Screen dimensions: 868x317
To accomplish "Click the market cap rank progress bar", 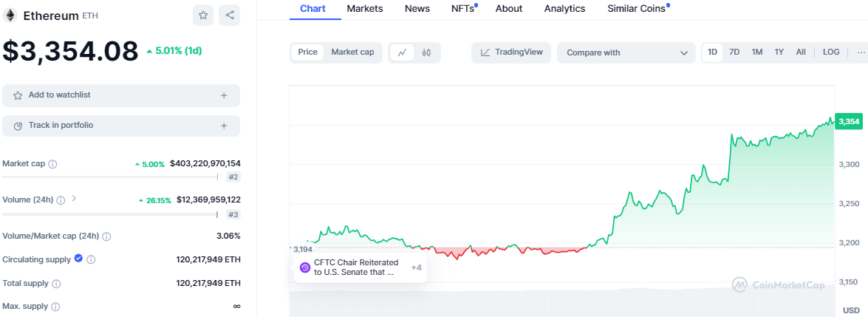I will pos(110,177).
